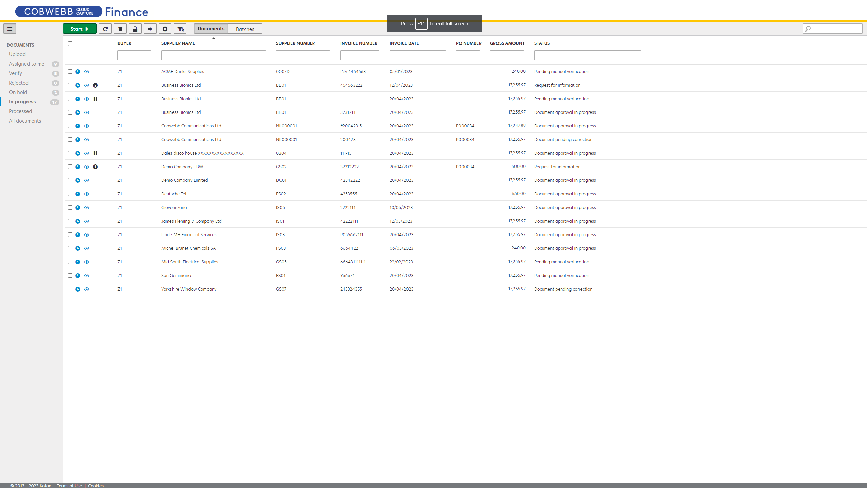Screen dimensions: 868x488
Task: Click the refresh icon in toolbar
Action: (x=105, y=29)
